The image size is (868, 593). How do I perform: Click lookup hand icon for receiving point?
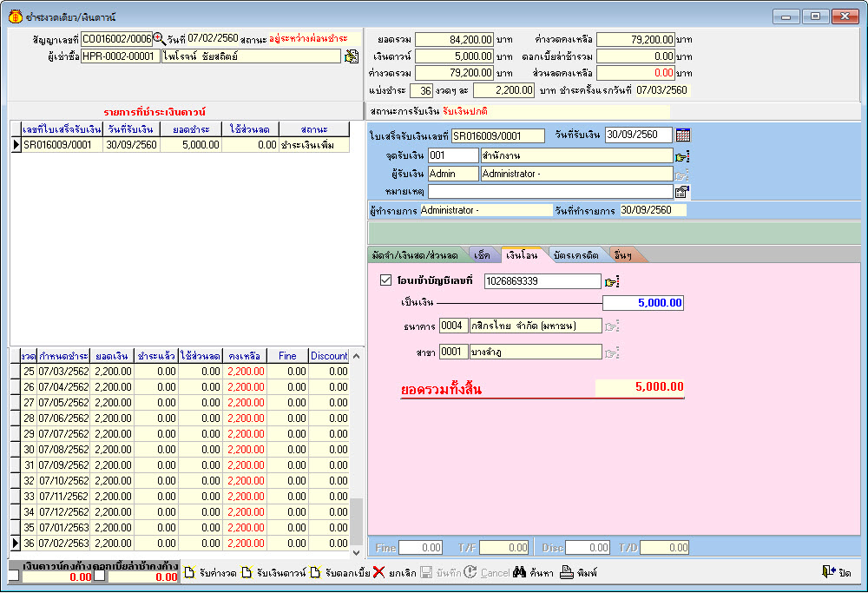pos(682,156)
